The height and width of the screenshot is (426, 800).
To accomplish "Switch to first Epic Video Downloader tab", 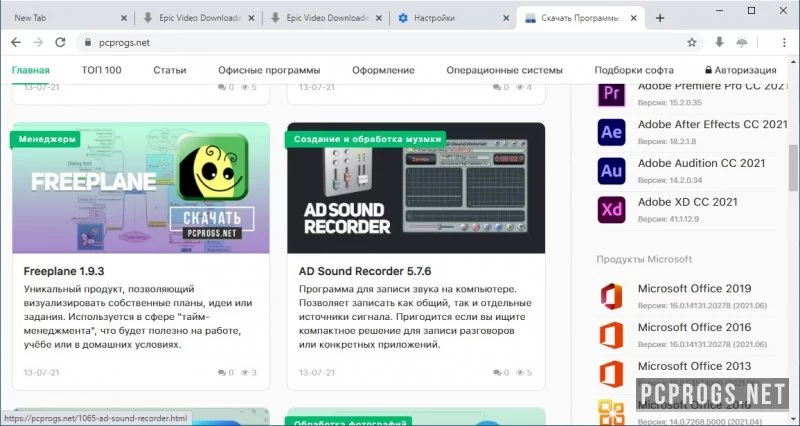I will click(199, 18).
